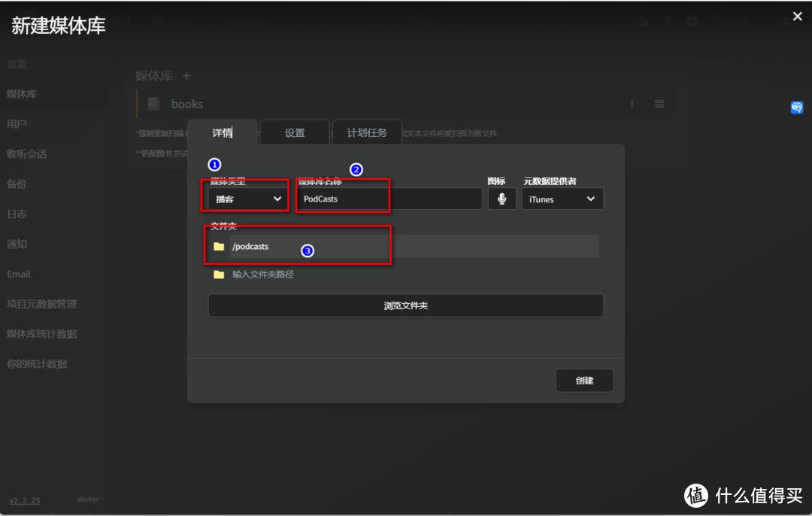Click the statistics icon in top bar

pos(643,21)
